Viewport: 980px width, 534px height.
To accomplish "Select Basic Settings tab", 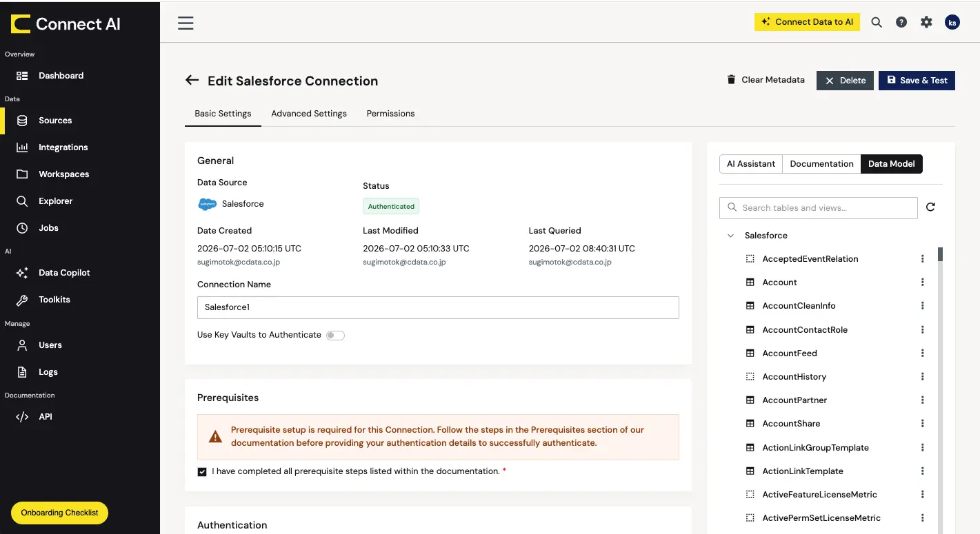I will tap(223, 114).
